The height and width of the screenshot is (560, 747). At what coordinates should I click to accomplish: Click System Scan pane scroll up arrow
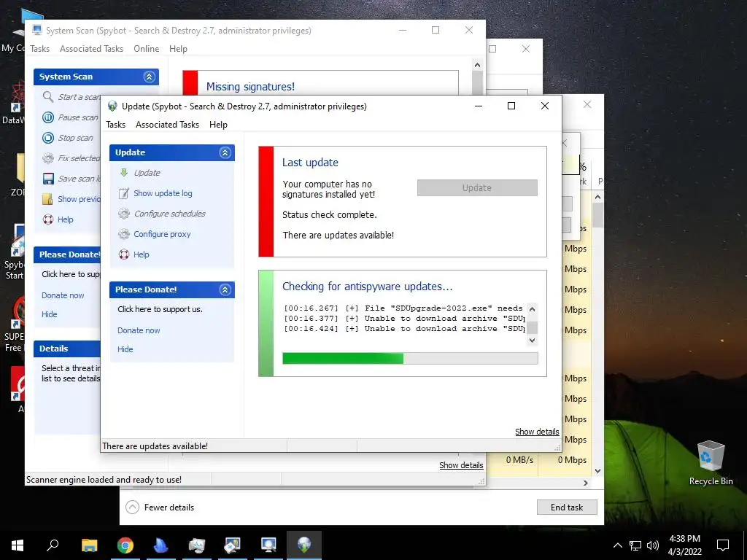(x=477, y=65)
